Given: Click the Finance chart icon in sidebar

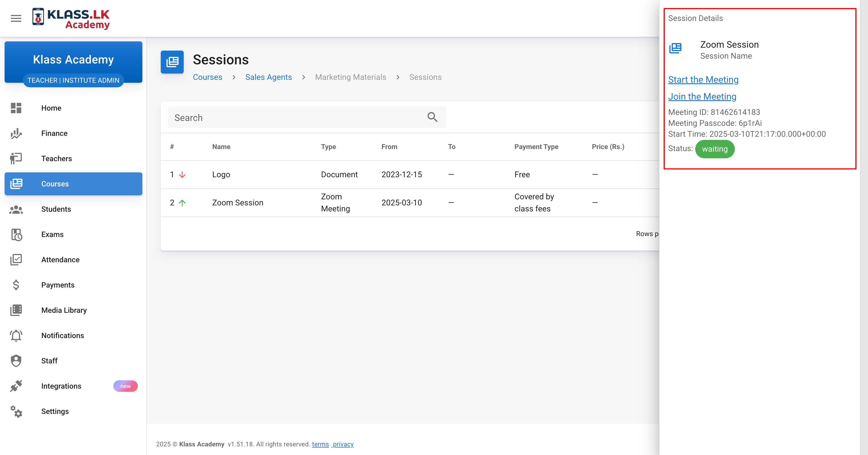Looking at the screenshot, I should [16, 134].
